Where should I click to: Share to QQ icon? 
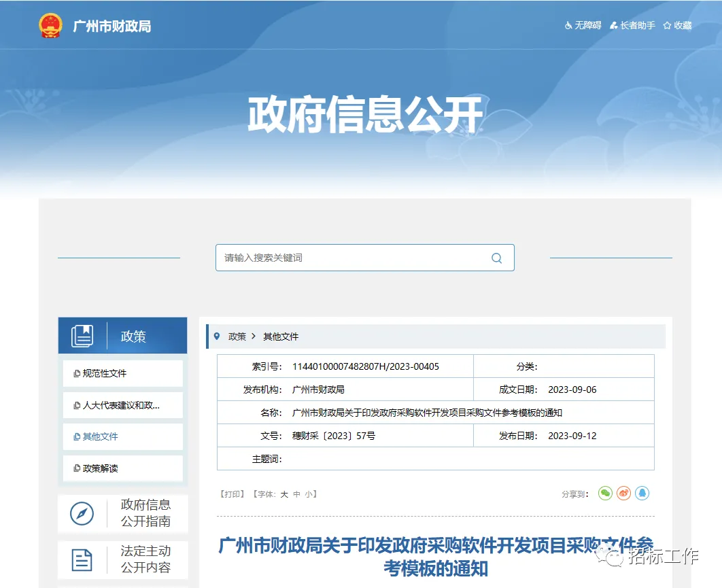pos(642,494)
